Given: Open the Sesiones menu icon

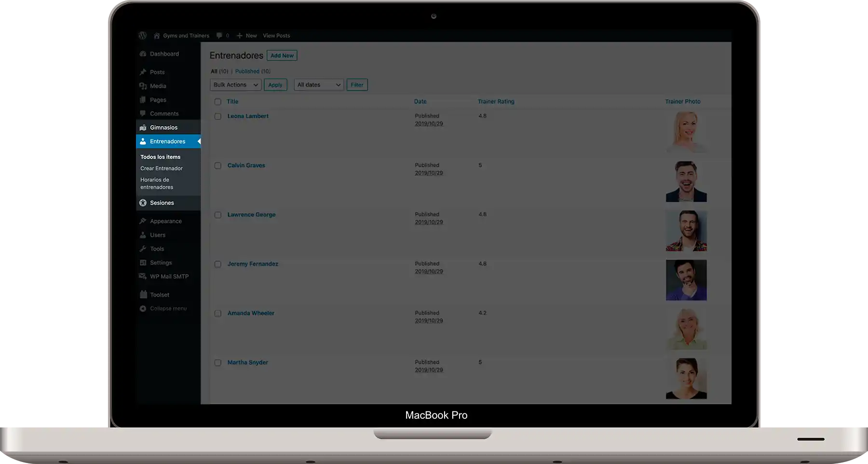Looking at the screenshot, I should 143,203.
